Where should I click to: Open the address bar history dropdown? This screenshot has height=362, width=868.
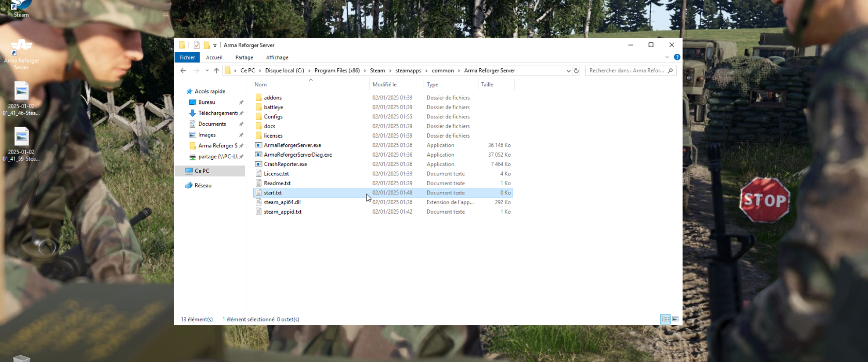tap(568, 70)
